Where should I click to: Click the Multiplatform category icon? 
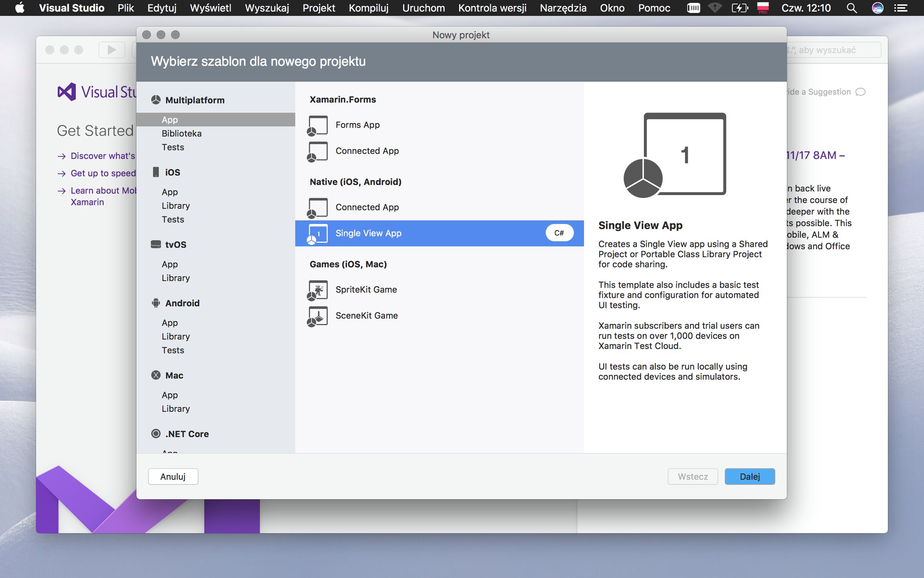(x=156, y=100)
